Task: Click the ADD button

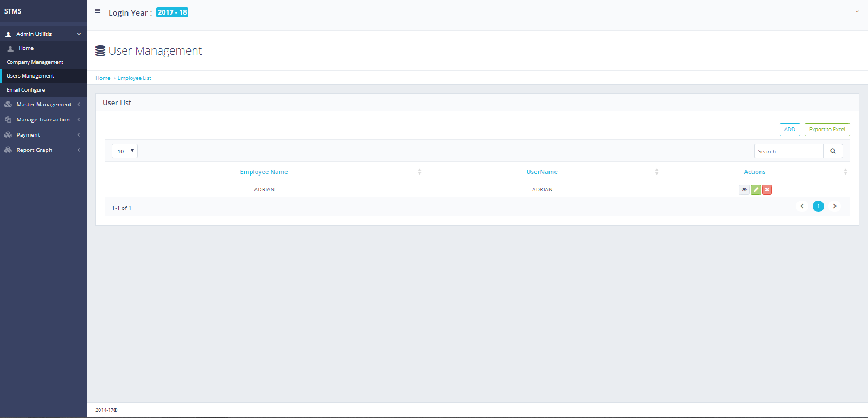Action: click(x=789, y=130)
